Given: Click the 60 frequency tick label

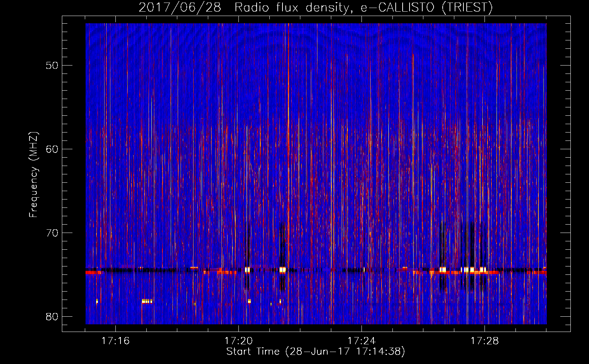Looking at the screenshot, I should coord(52,149).
